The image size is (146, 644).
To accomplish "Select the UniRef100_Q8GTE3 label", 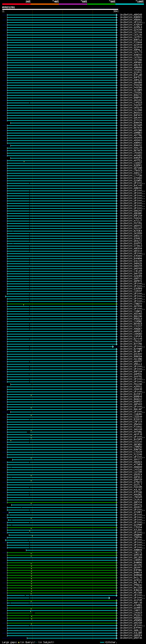I will tap(131, 65).
